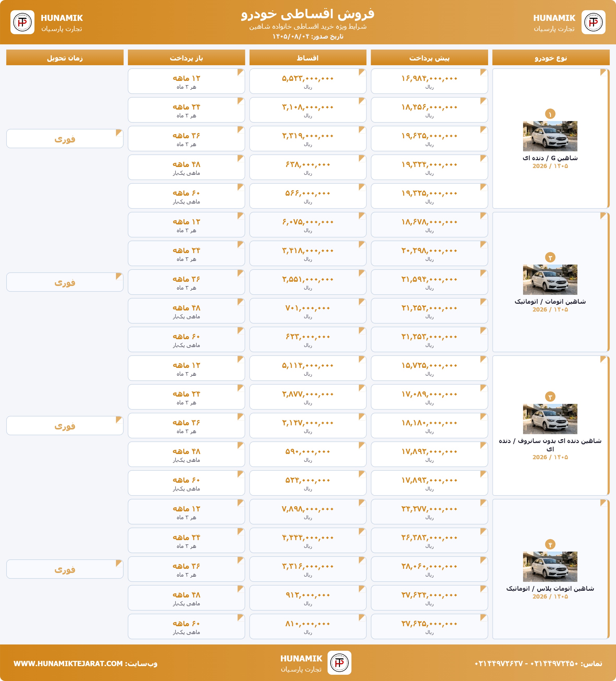Click the number ۲ badge above شاهین اتومات

[x=550, y=258]
